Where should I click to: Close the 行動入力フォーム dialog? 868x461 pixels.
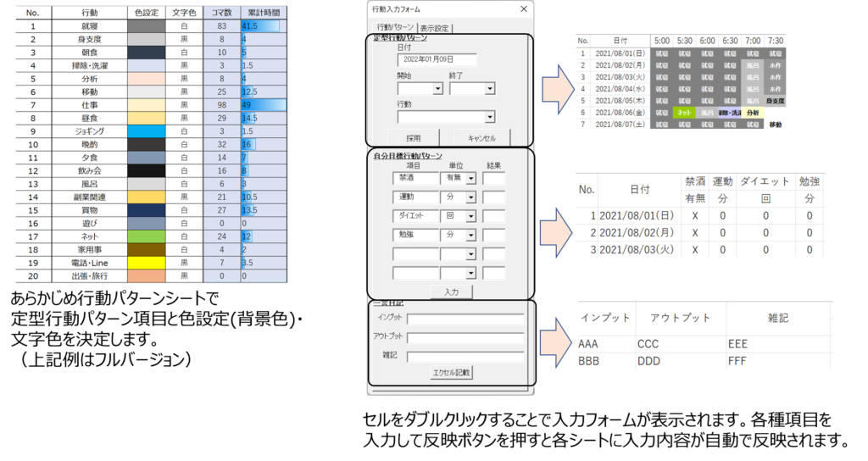pos(524,8)
